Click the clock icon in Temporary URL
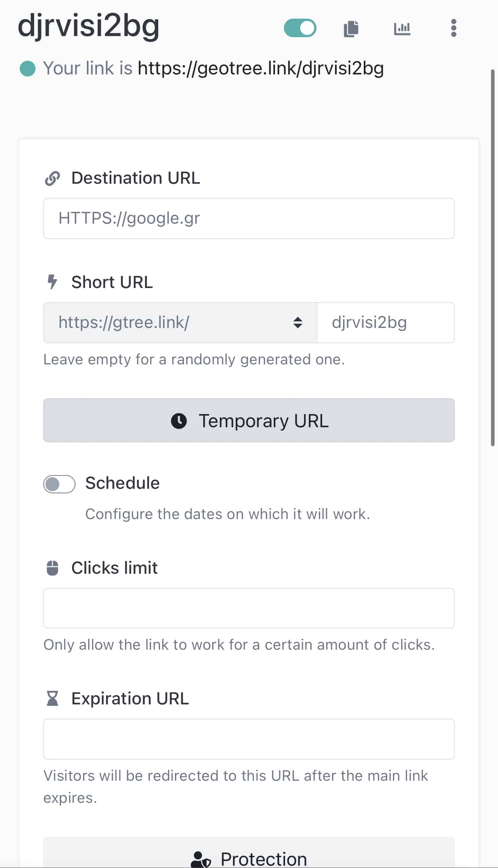 tap(179, 421)
